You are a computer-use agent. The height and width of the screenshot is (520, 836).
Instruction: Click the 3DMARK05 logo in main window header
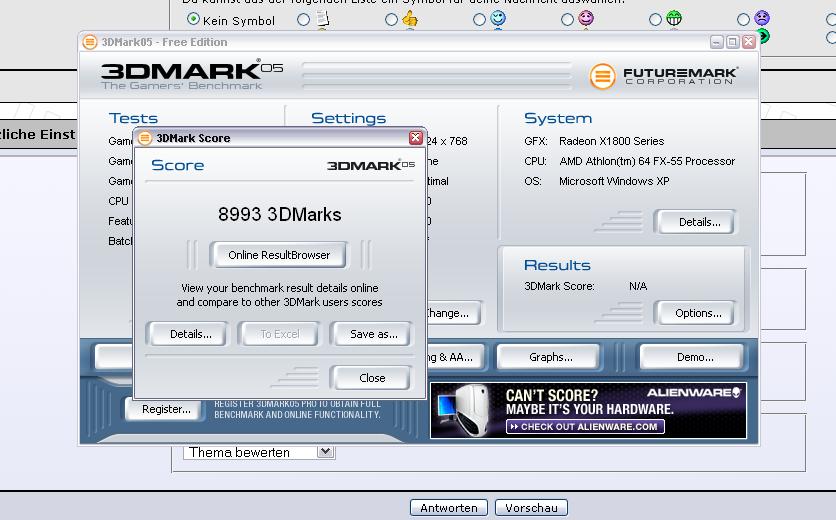coord(192,74)
